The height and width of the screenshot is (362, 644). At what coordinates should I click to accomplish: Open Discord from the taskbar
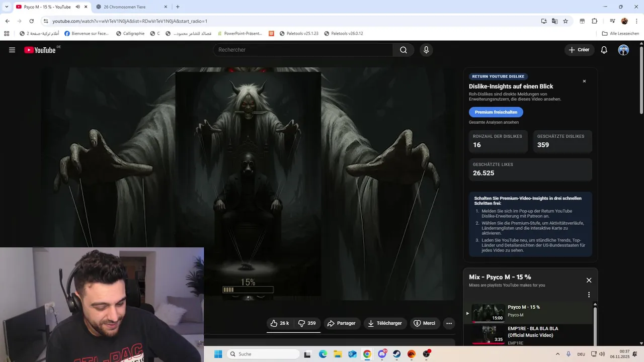pos(382,354)
